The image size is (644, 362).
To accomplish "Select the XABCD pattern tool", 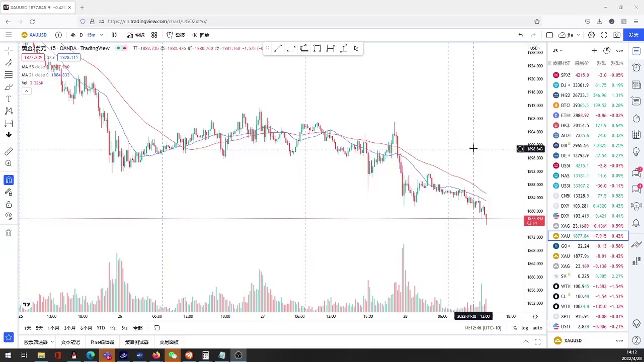I will pos(9,111).
